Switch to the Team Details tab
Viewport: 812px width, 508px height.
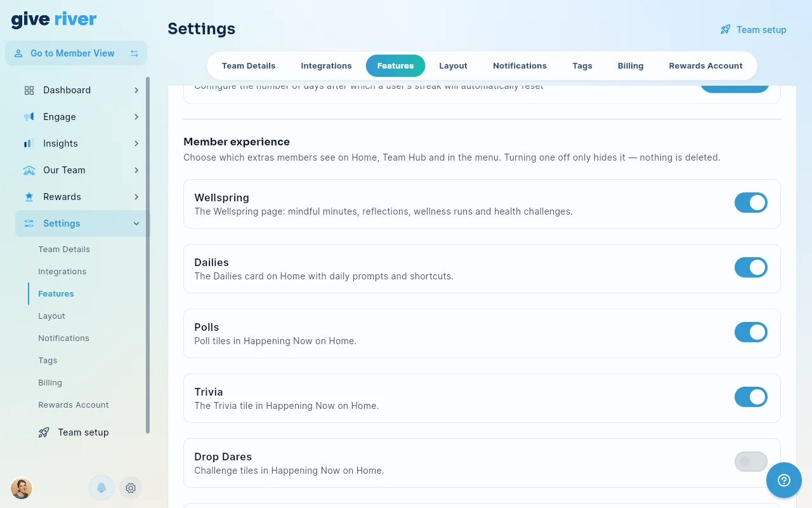click(249, 65)
